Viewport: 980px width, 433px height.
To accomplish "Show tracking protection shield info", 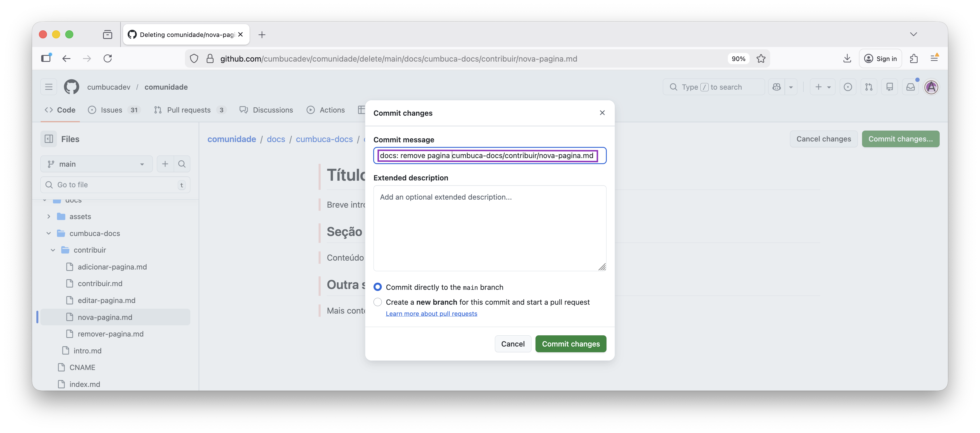I will coord(194,59).
